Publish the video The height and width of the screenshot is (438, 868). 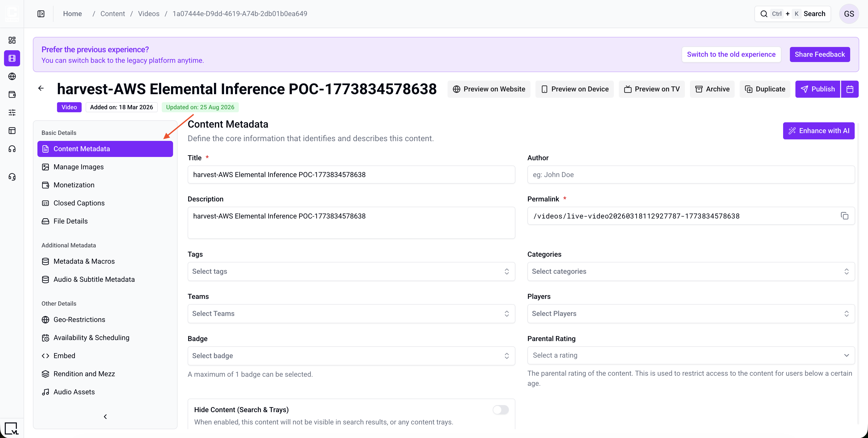coord(818,89)
